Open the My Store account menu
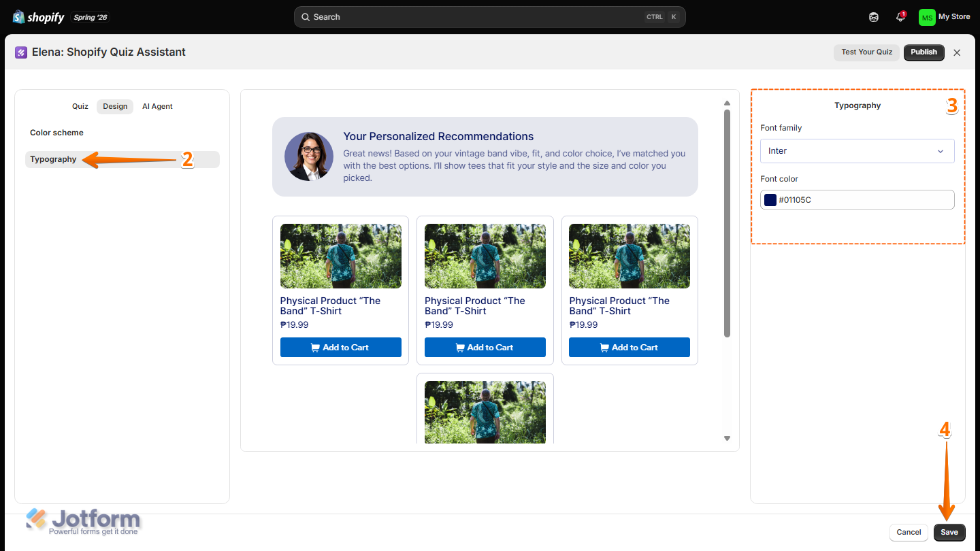 (x=945, y=17)
